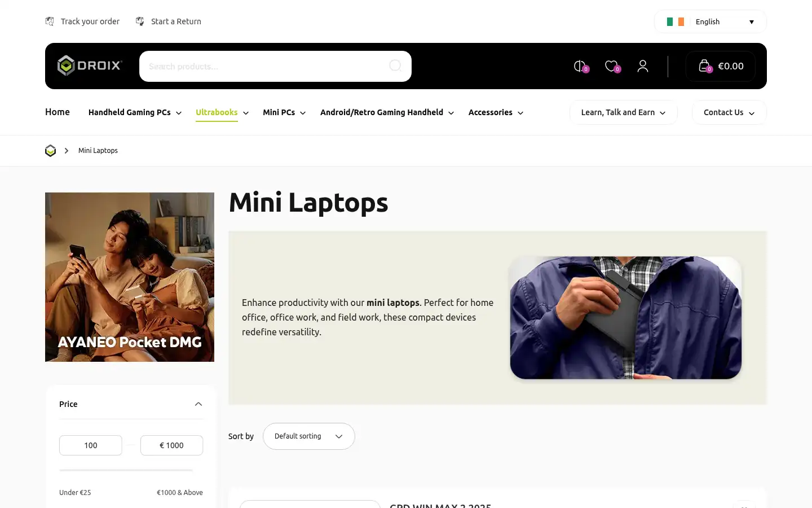Image resolution: width=812 pixels, height=508 pixels.
Task: Click the €1000 & Above label
Action: pos(180,493)
